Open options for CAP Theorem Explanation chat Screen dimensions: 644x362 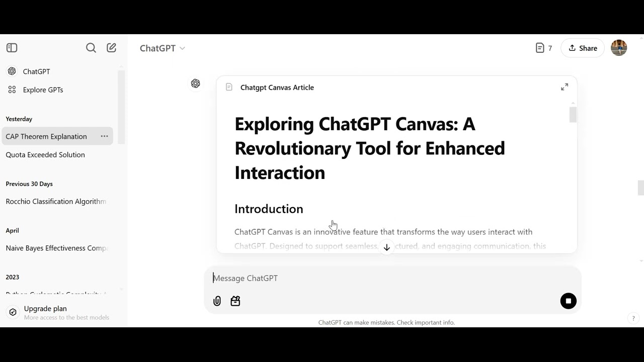104,136
